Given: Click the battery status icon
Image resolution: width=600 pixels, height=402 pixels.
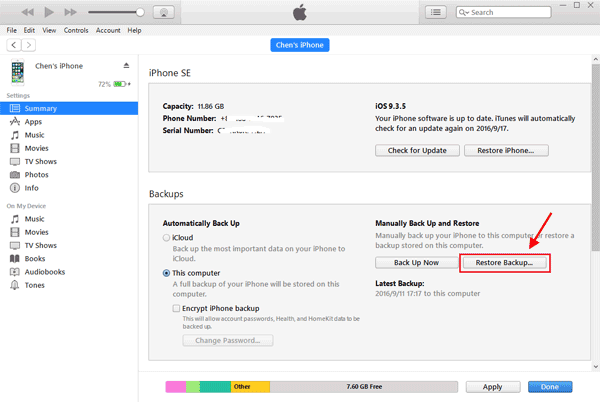Looking at the screenshot, I should pyautogui.click(x=120, y=84).
